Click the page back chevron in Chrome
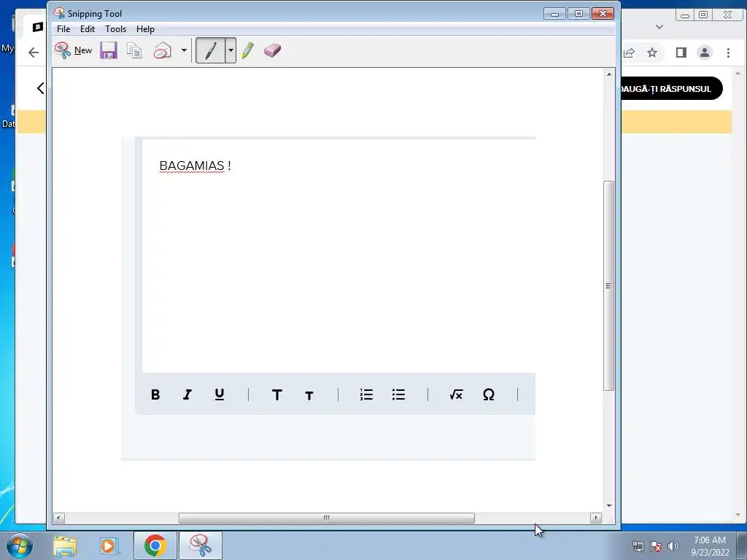This screenshot has height=560, width=747. 41,88
